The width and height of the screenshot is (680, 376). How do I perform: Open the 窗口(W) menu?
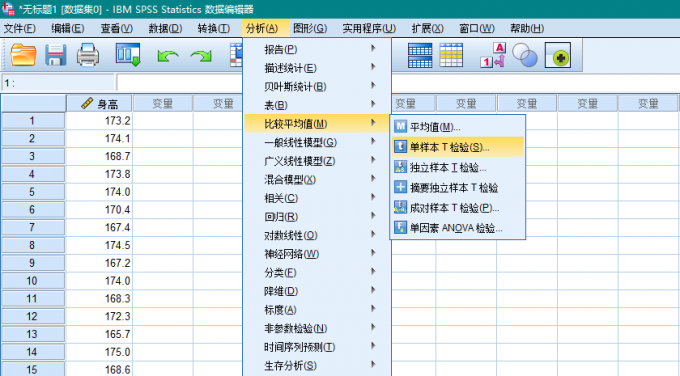[x=477, y=28]
